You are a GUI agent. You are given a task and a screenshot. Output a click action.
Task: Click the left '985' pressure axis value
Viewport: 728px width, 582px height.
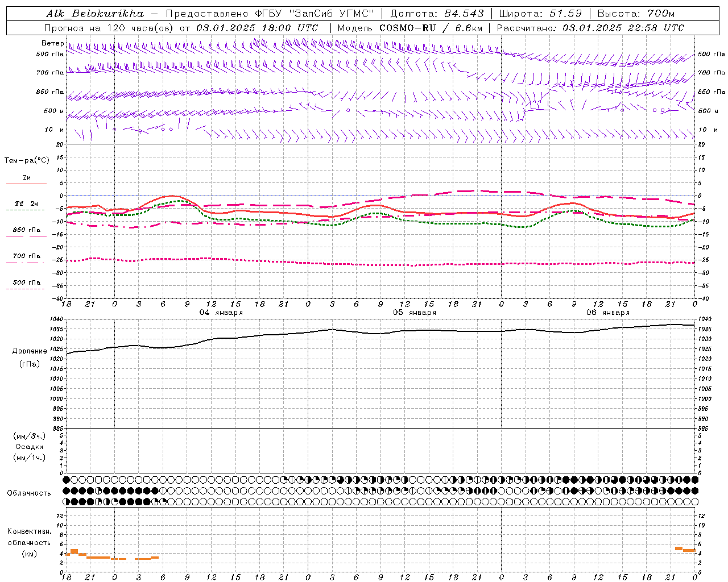pyautogui.click(x=59, y=429)
